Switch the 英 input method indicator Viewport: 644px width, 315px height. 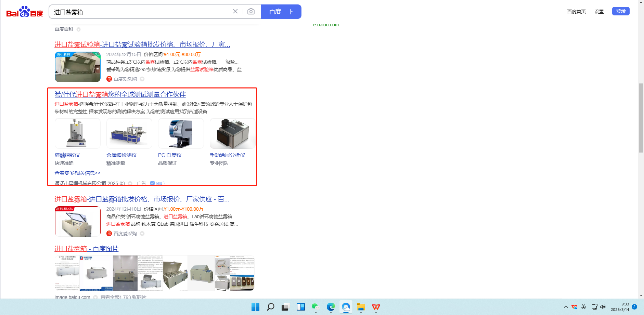pyautogui.click(x=584, y=307)
